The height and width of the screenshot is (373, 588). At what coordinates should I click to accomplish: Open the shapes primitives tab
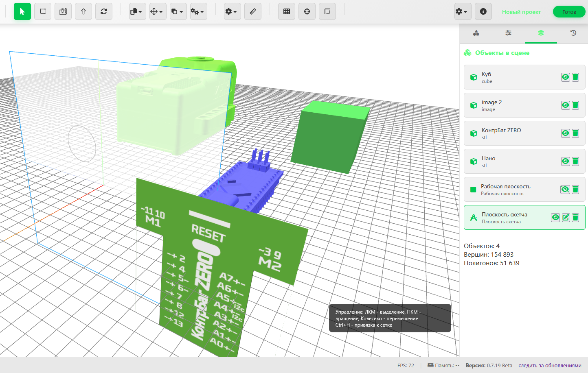(x=476, y=33)
